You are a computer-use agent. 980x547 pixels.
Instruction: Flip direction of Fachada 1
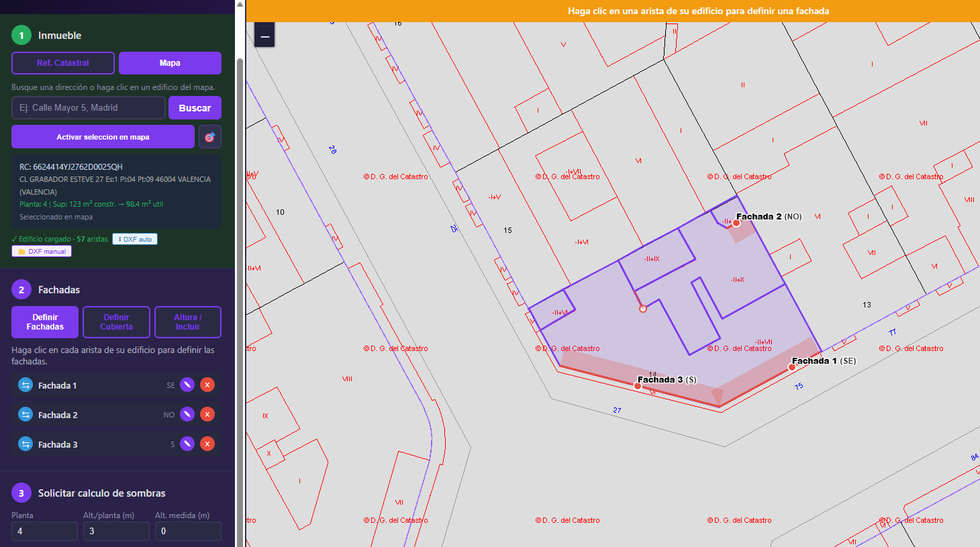tap(26, 385)
